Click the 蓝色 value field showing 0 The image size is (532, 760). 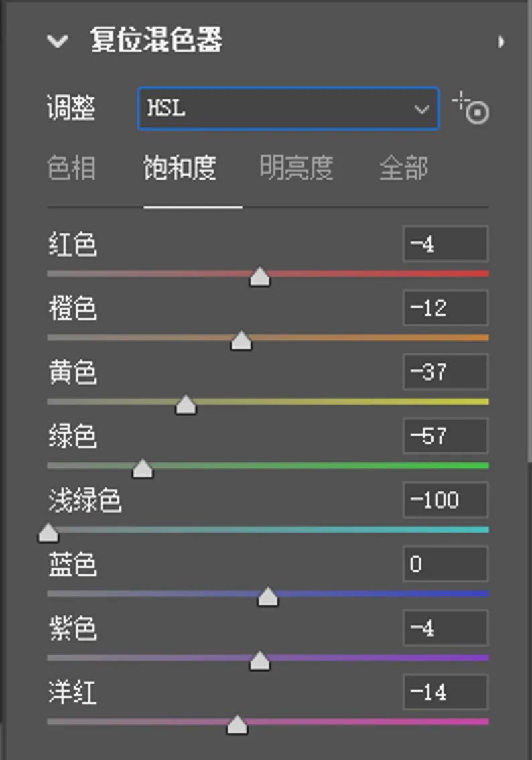445,564
